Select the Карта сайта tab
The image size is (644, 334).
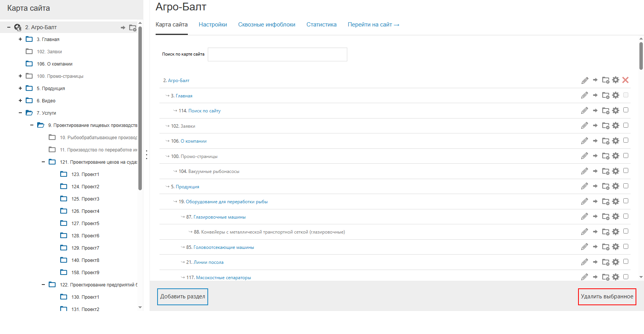pyautogui.click(x=172, y=25)
